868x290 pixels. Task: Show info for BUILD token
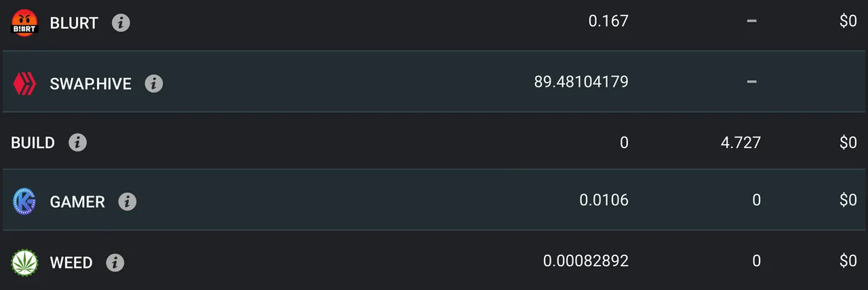click(77, 143)
